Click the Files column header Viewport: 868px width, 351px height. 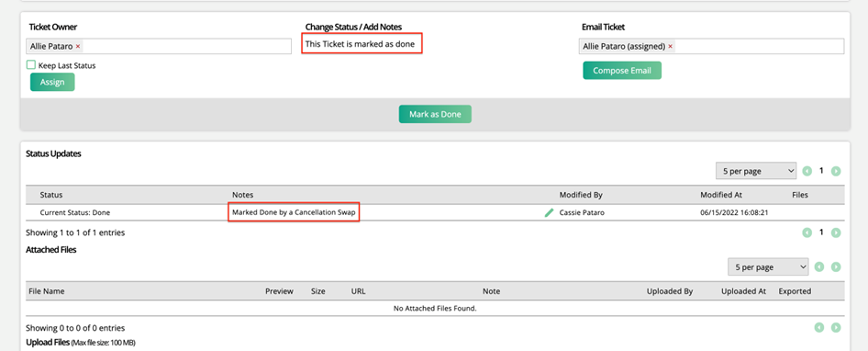click(800, 195)
